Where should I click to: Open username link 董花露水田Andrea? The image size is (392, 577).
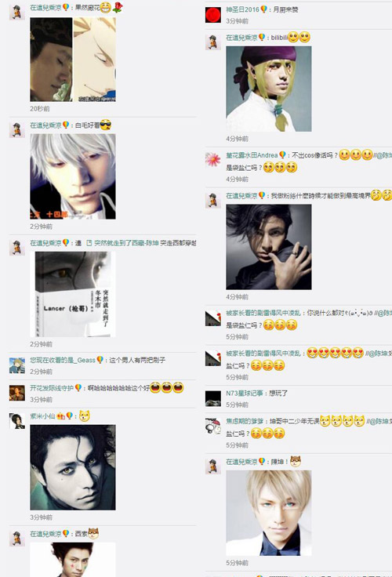click(x=252, y=155)
